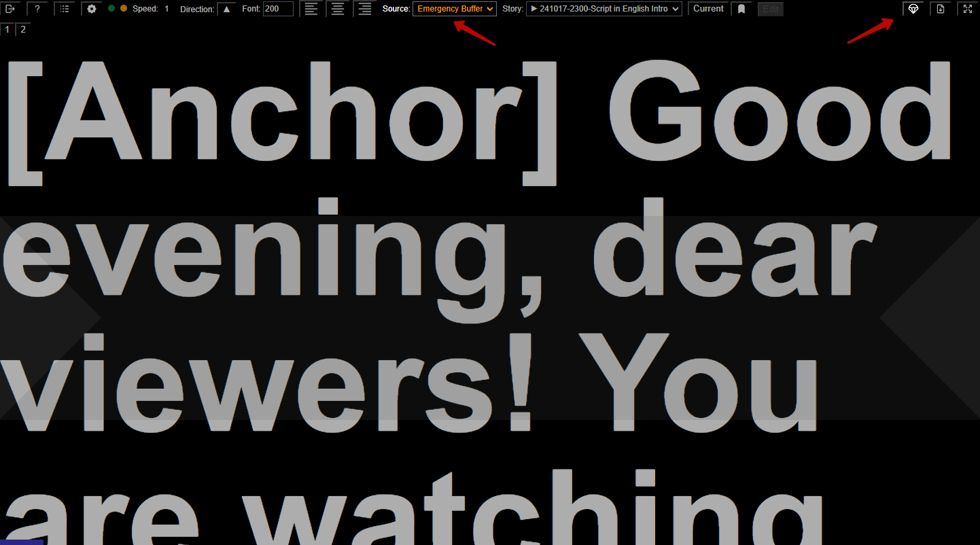Screen dimensions: 980x545
Task: Click the exit/logout icon
Action: (x=10, y=9)
